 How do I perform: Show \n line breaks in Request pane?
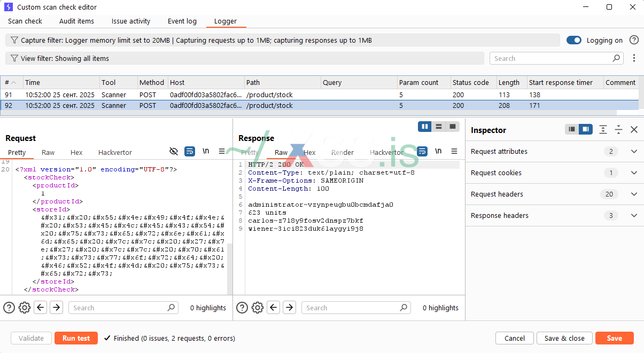(206, 151)
